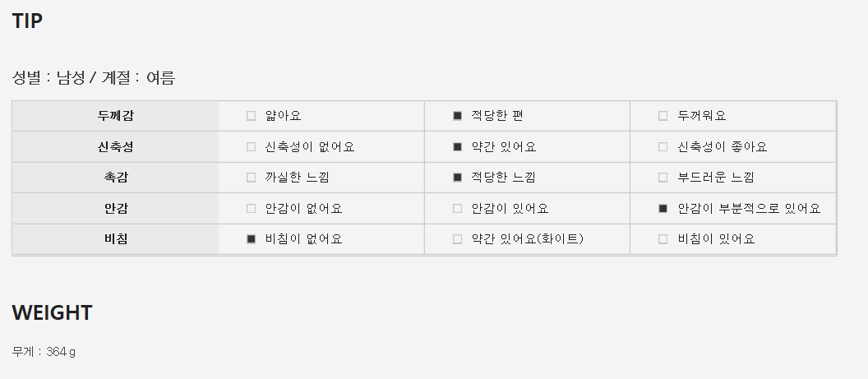Toggle the 적당한 느낌 texture checkbox

pyautogui.click(x=458, y=178)
